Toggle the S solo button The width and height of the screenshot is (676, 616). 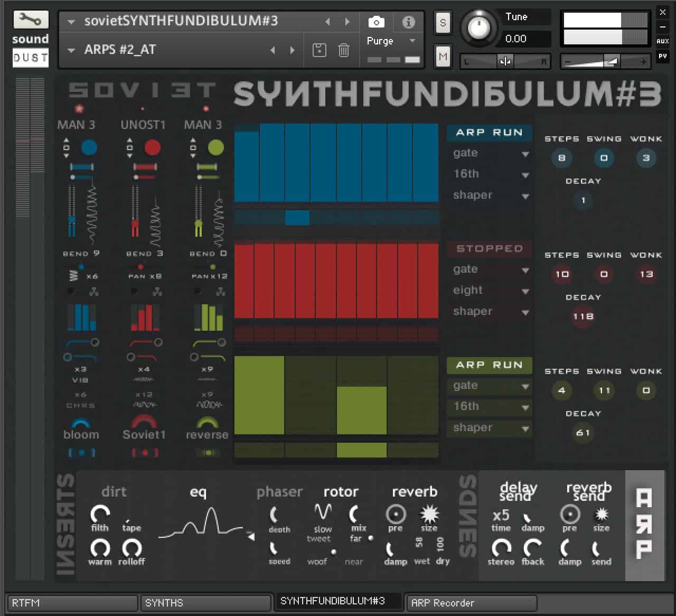(443, 23)
